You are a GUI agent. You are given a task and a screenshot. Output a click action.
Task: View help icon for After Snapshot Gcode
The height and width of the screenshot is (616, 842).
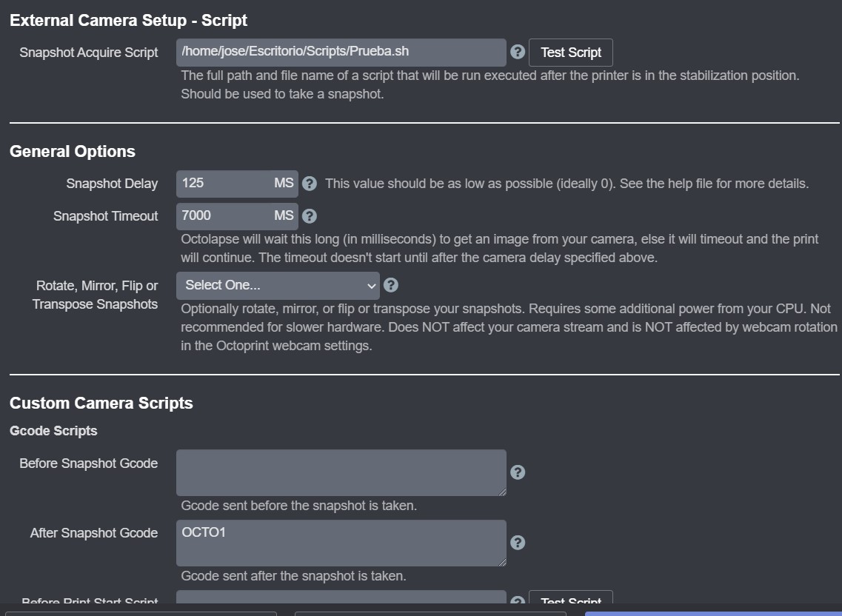click(x=517, y=542)
